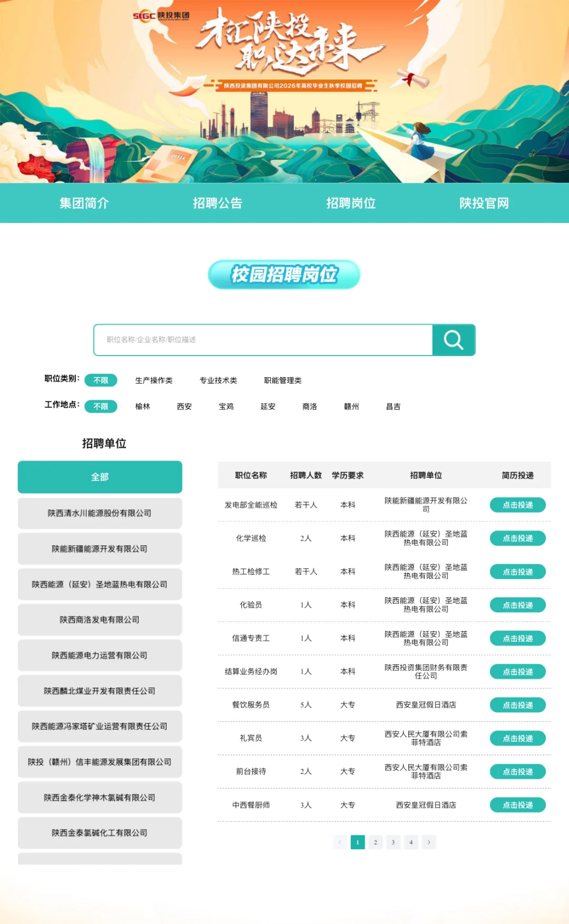Click the SIGC 陕投集团 logo
The height and width of the screenshot is (924, 569).
point(161,16)
